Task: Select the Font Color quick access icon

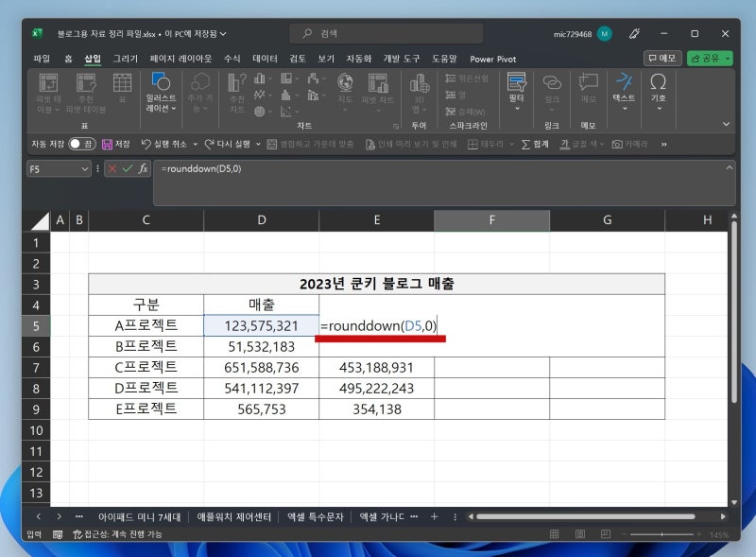Action: (581, 145)
